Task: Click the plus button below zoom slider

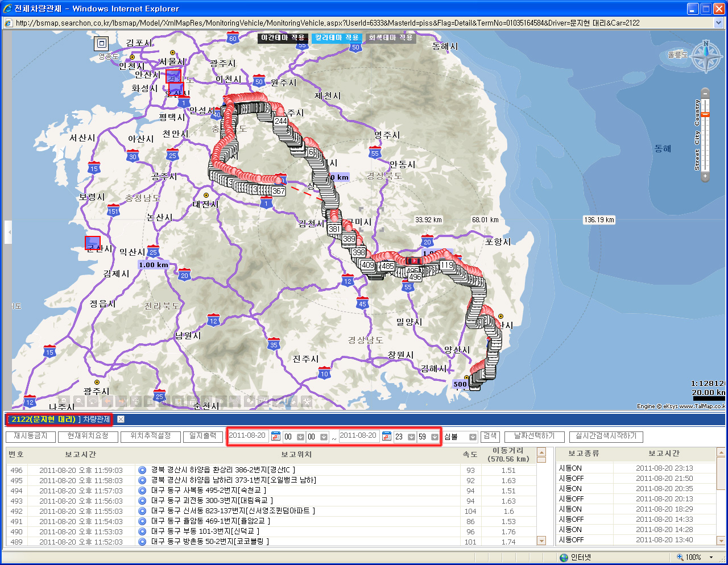Action: click(x=705, y=177)
